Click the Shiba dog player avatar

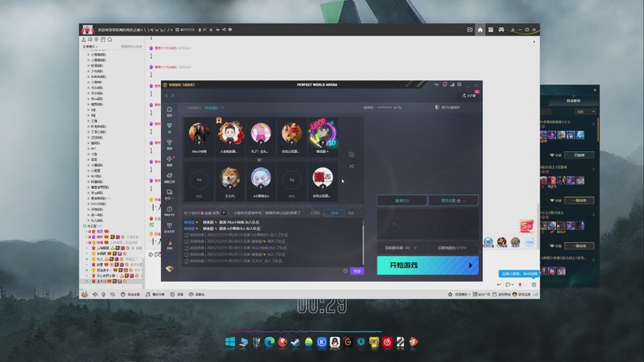pos(230,177)
